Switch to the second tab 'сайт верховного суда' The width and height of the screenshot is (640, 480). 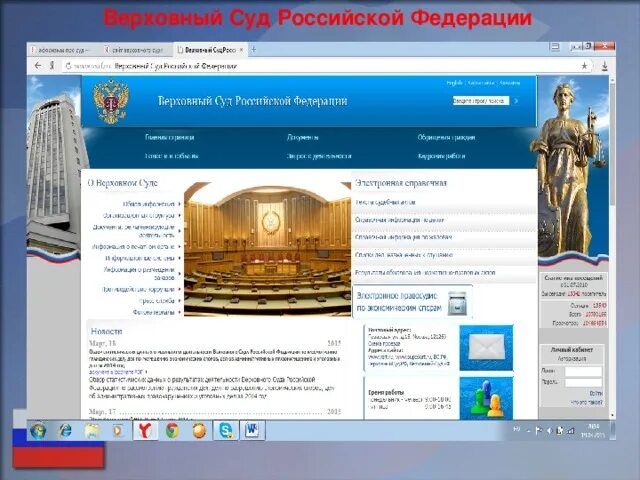137,50
